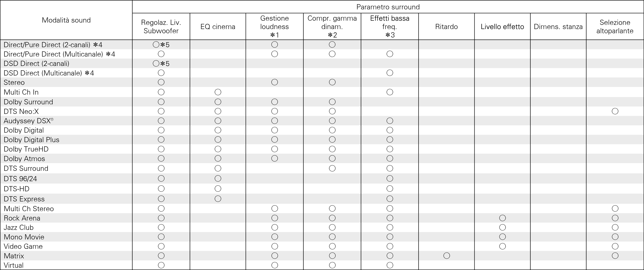This screenshot has height=270, width=644.
Task: Click Compr. gamma dinam. circle for DTS Surround
Action: (332, 168)
